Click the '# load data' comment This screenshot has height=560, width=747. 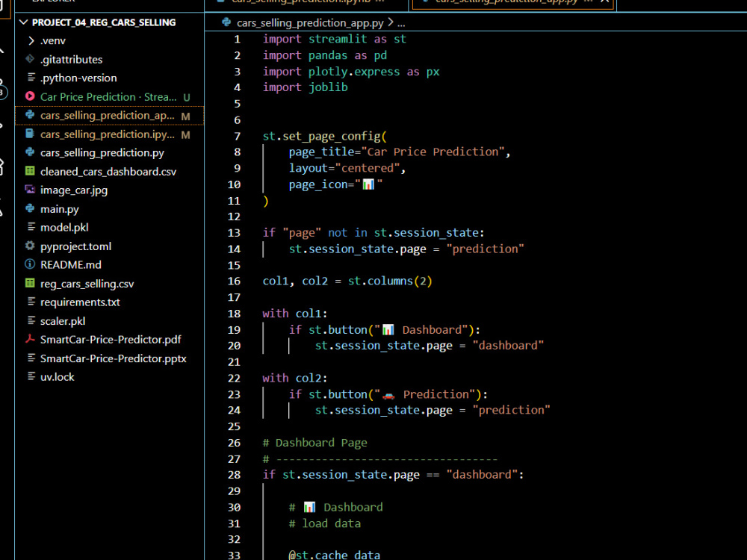pos(325,523)
